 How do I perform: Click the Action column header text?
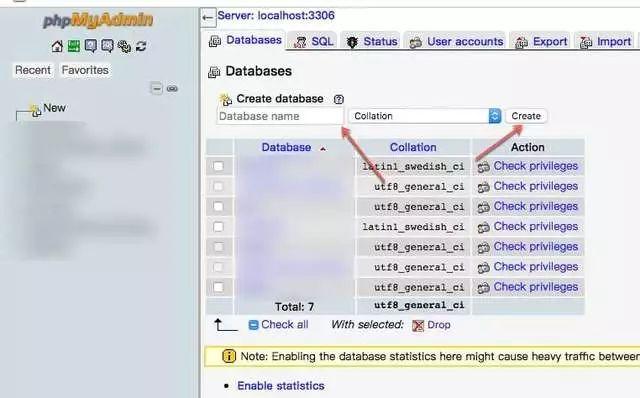click(528, 147)
